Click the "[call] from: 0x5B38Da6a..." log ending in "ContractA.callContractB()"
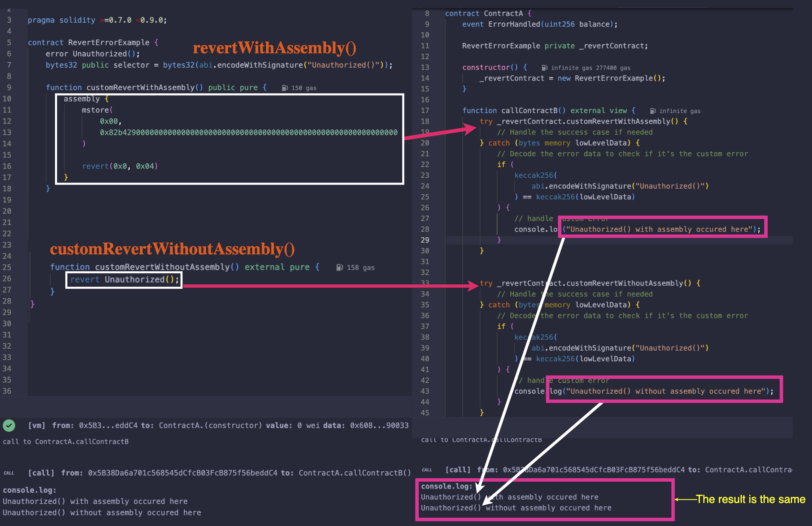 tap(219, 473)
